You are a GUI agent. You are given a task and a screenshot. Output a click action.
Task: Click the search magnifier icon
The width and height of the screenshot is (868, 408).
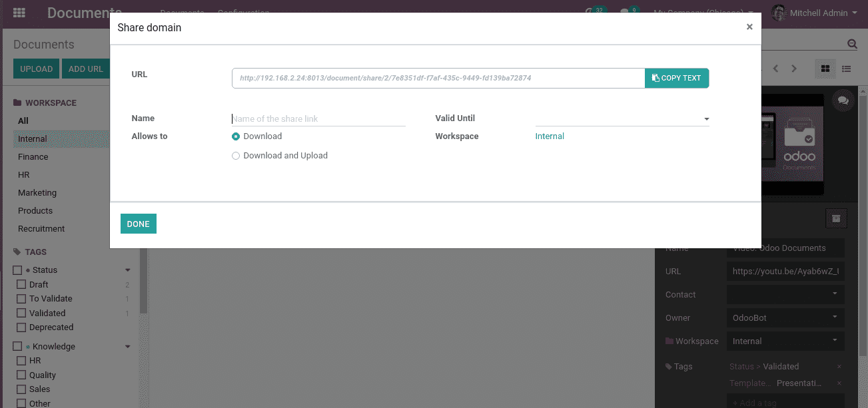coord(852,44)
